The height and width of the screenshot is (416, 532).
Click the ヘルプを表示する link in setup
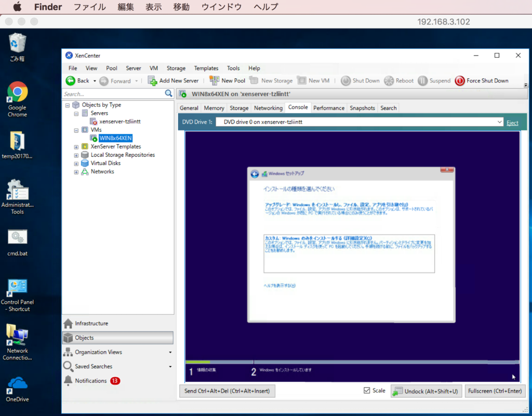(280, 286)
